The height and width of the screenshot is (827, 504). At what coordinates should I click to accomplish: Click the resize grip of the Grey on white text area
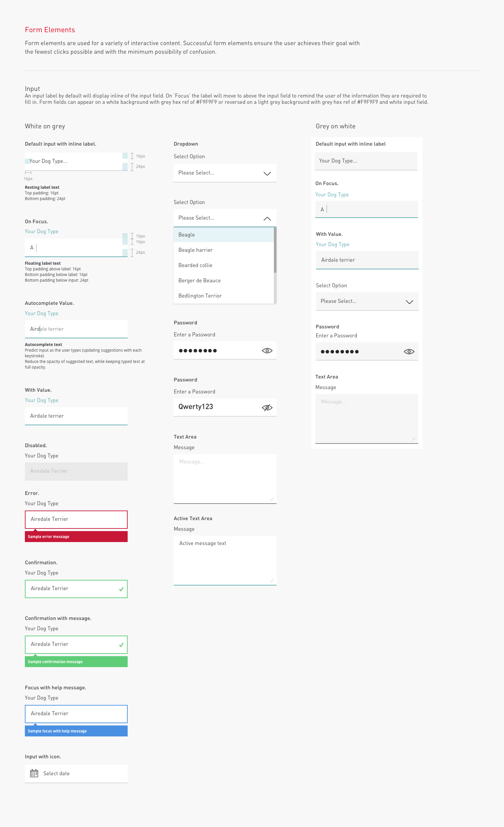(413, 439)
